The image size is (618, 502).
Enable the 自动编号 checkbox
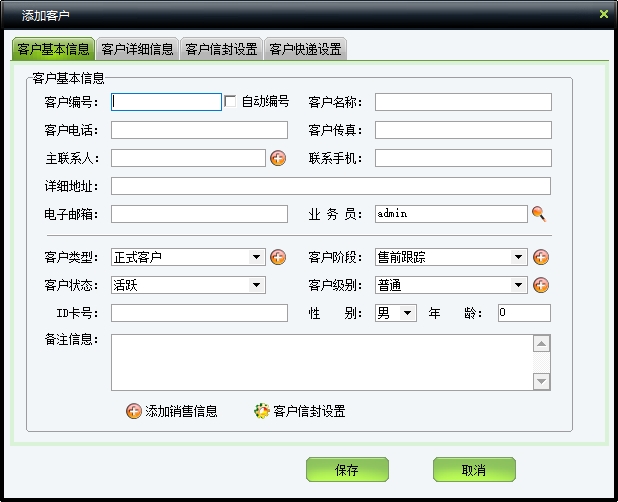[231, 101]
